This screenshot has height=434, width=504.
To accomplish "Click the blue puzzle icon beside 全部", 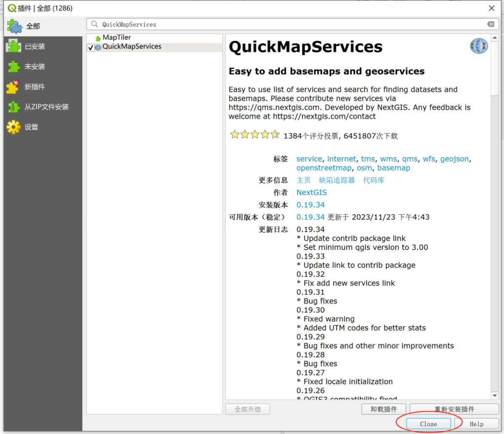I will [15, 26].
